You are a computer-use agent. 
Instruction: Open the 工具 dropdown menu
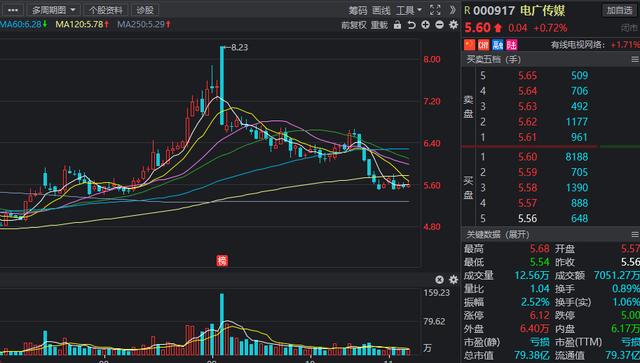point(409,11)
